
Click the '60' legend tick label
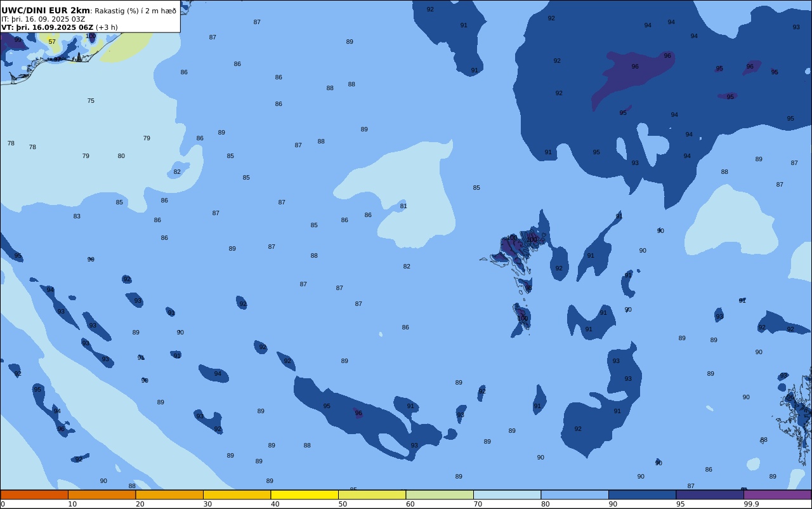410,505
